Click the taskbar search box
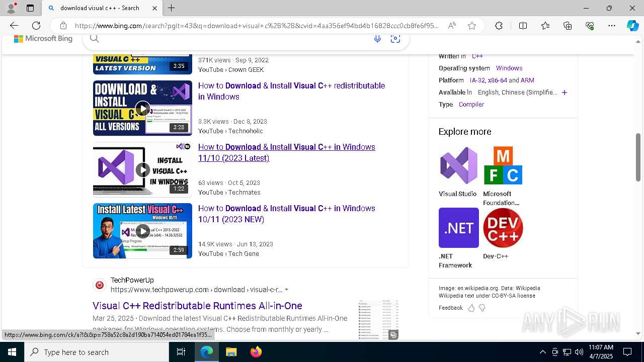The height and width of the screenshot is (362, 644). point(97,352)
